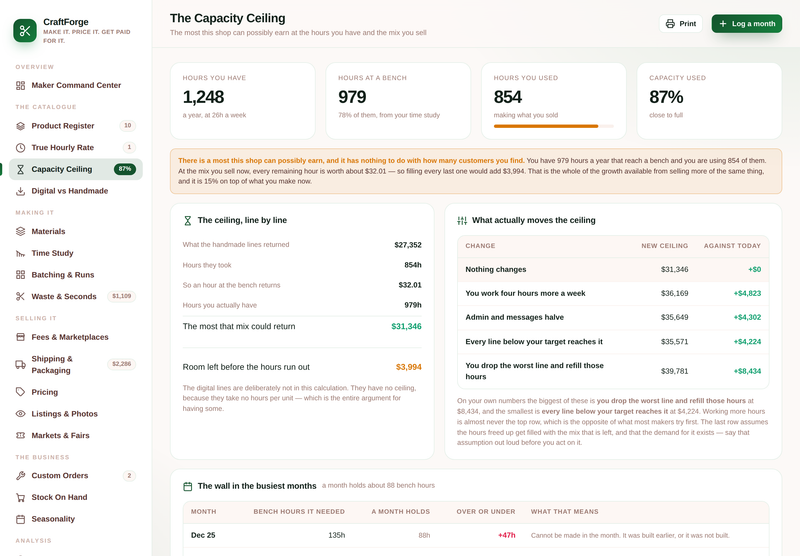This screenshot has height=556, width=800.
Task: Click the Product Register layers icon
Action: (20, 126)
